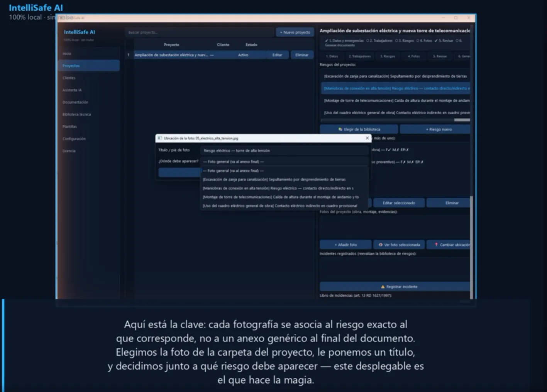Image resolution: width=547 pixels, height=392 pixels.
Task: Click the eye icon 'Ver foto seleccionada'
Action: click(x=399, y=245)
